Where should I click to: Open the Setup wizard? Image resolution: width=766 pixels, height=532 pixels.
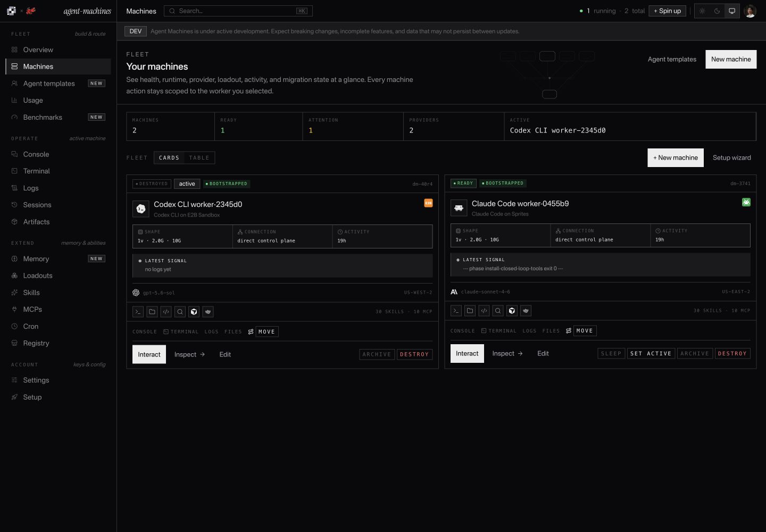(x=732, y=157)
